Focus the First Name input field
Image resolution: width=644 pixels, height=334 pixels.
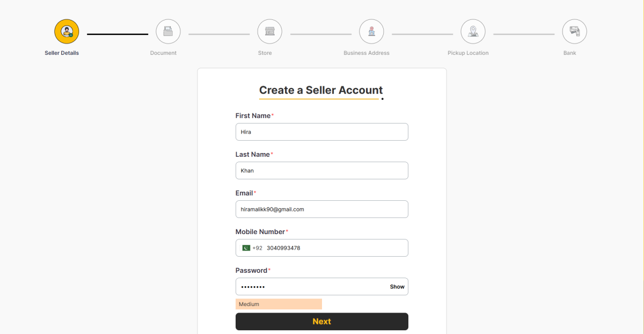click(322, 132)
